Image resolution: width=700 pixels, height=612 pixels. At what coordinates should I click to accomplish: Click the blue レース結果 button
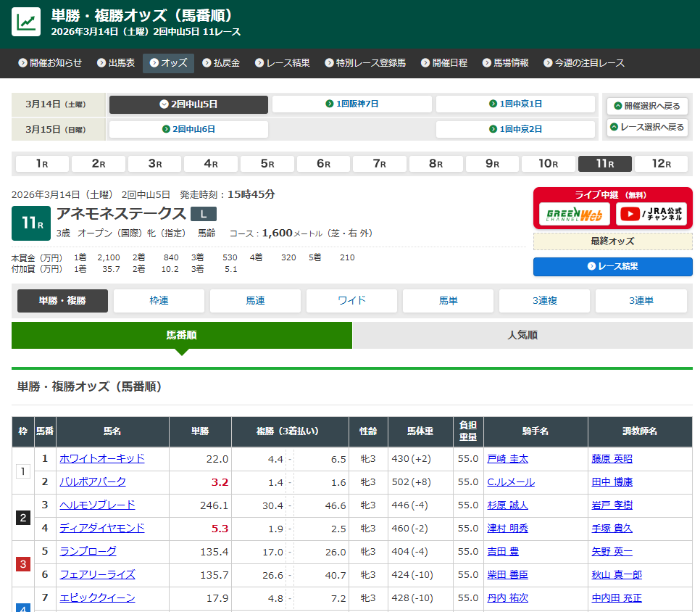[x=612, y=266]
